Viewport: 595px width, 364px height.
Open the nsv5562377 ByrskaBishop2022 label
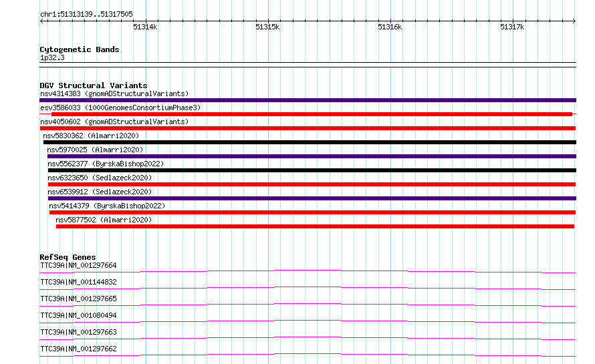[106, 164]
